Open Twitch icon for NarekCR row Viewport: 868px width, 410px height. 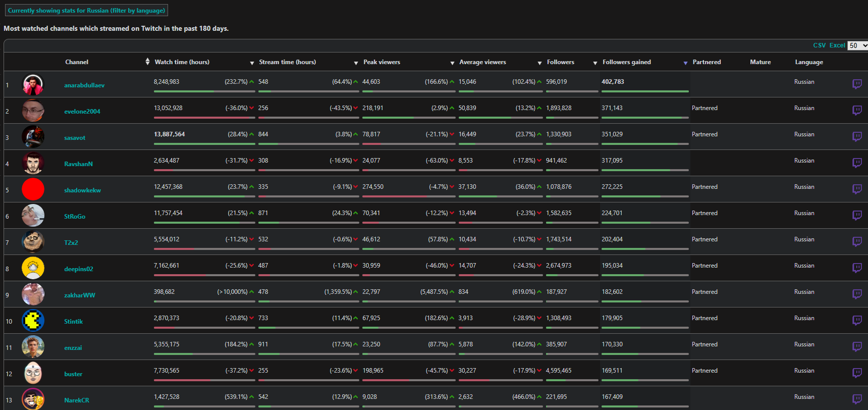(x=857, y=399)
